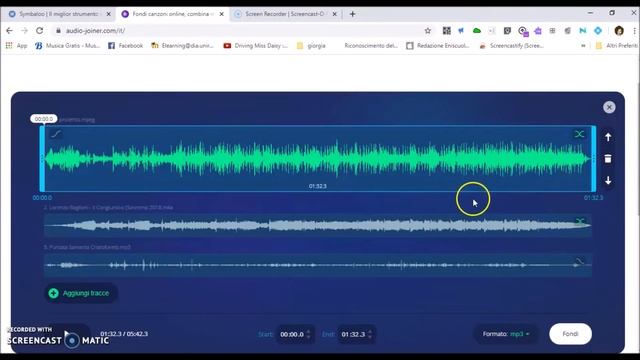Open the Facebook bookmark
The image size is (640, 360).
[125, 46]
